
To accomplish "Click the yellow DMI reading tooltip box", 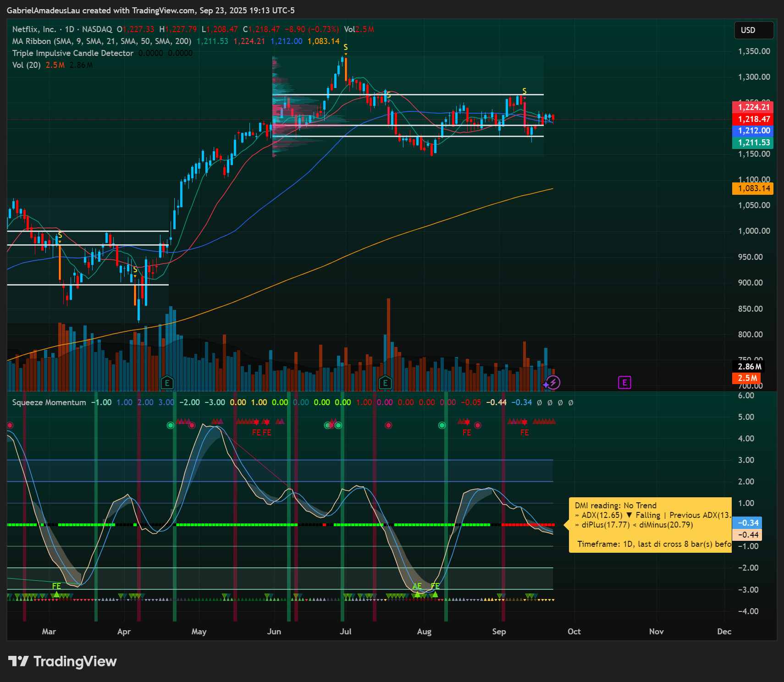I will click(650, 525).
